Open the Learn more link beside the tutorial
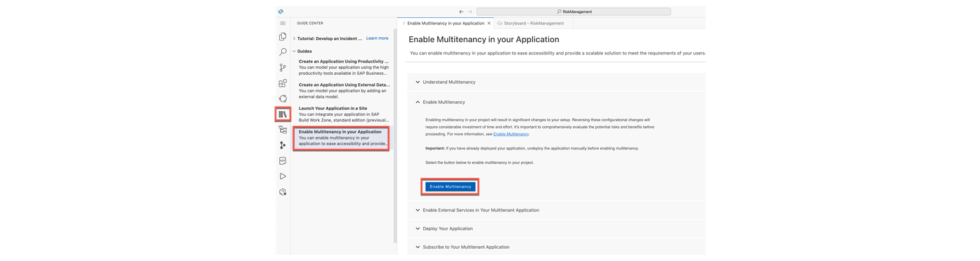 click(x=377, y=38)
